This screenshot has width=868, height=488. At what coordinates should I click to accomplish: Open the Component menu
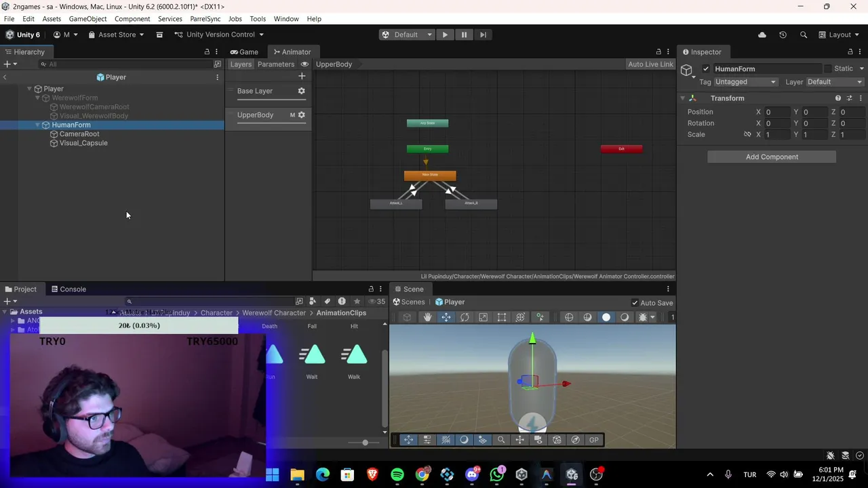(x=132, y=19)
